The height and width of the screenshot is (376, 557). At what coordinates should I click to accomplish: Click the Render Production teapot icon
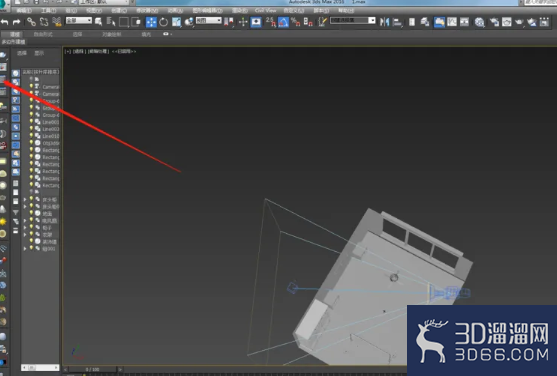pos(519,22)
